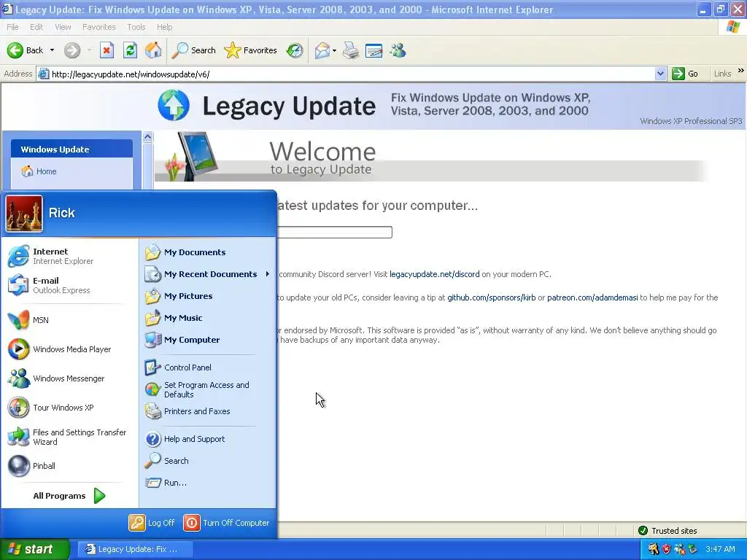Click the Legacy Update globe logo
This screenshot has width=747, height=560.
[x=174, y=105]
